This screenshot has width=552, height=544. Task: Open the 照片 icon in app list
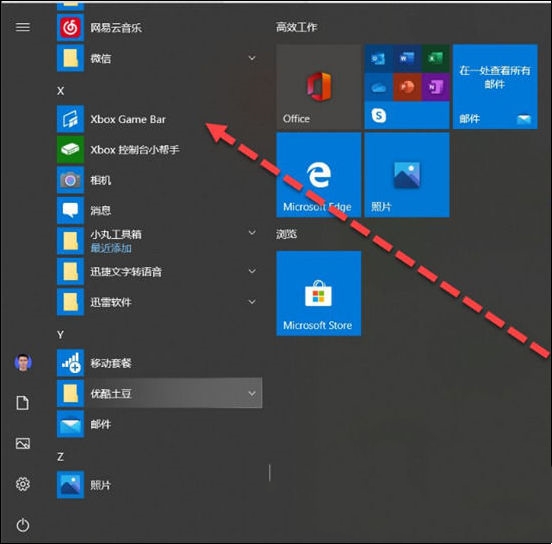coord(70,485)
